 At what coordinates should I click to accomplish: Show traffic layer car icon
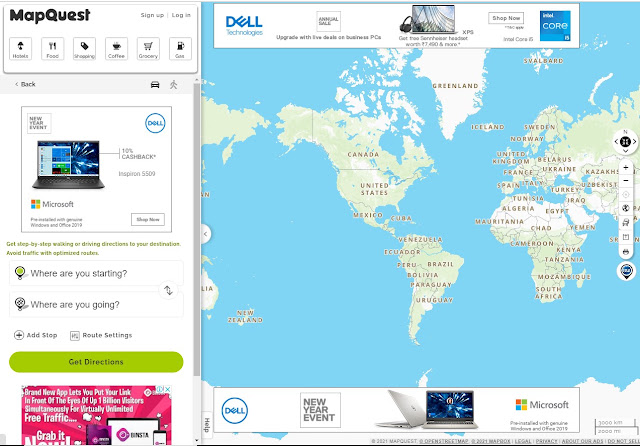pyautogui.click(x=626, y=223)
